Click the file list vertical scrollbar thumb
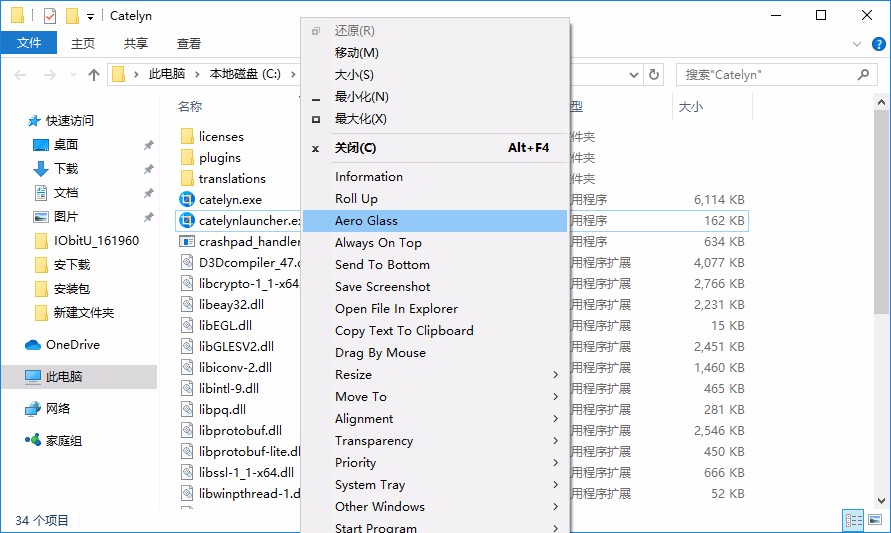The height and width of the screenshot is (533, 891). pyautogui.click(x=881, y=212)
